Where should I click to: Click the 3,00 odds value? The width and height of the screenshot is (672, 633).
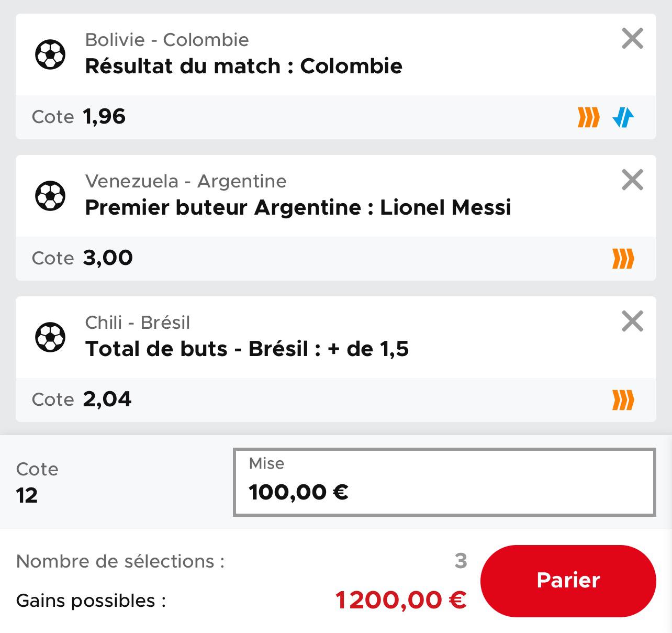[108, 258]
